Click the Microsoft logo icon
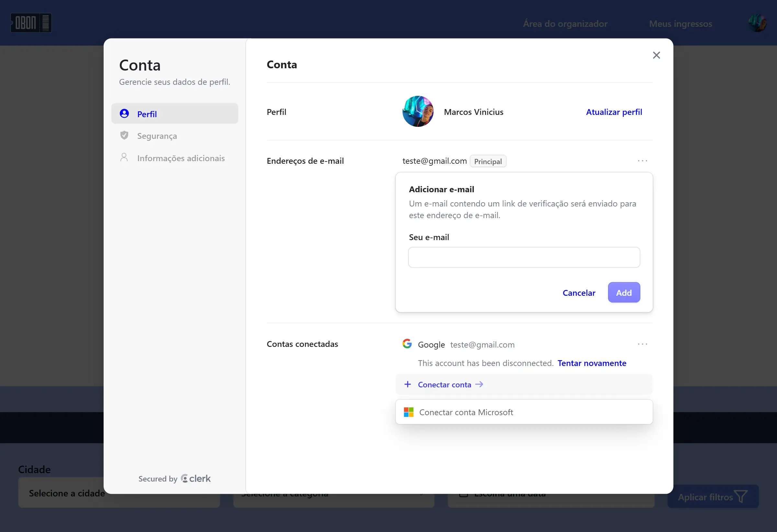The width and height of the screenshot is (777, 532). coord(409,412)
